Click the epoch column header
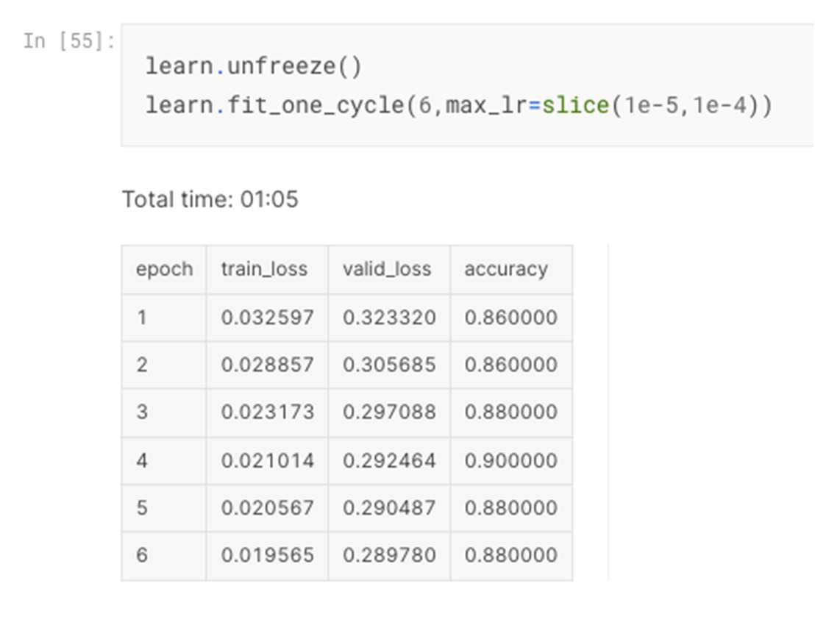Screen dimensions: 815x644 click(x=164, y=269)
